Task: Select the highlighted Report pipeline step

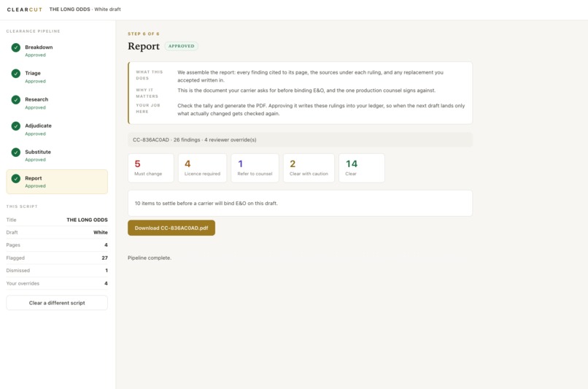Action: pyautogui.click(x=57, y=182)
